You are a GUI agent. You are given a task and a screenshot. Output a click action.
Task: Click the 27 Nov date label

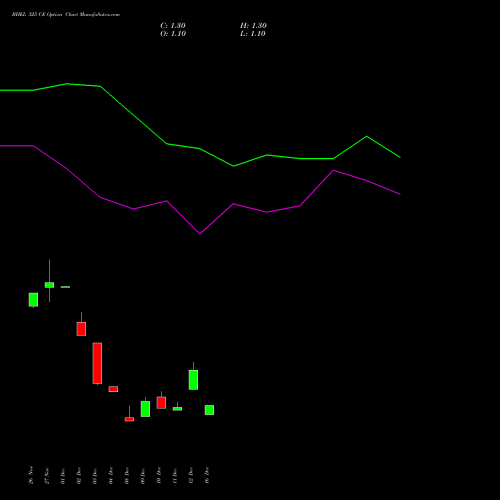click(47, 475)
